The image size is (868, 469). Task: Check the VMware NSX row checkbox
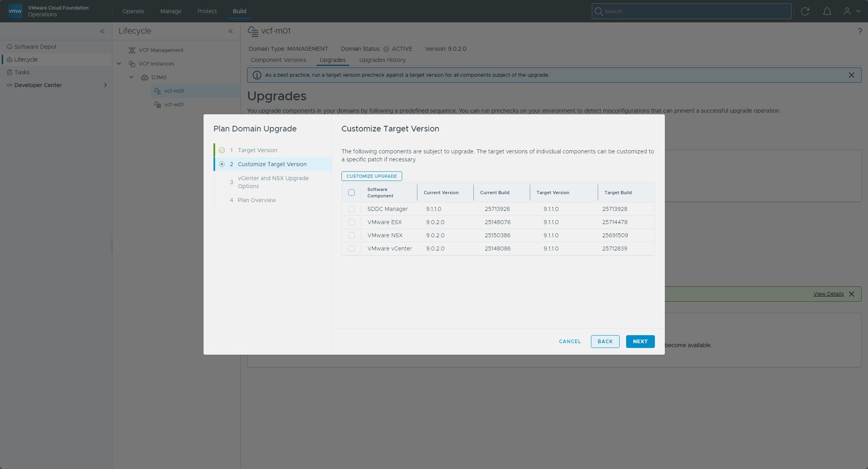coord(351,235)
